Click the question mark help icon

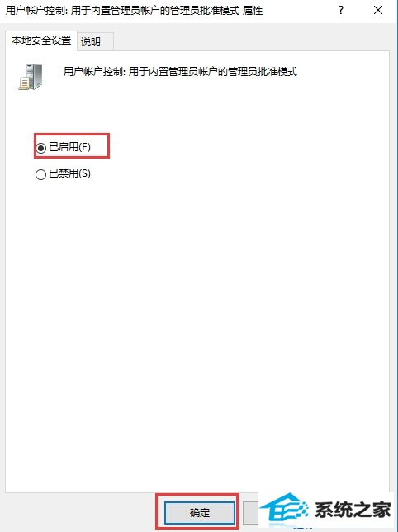tap(341, 10)
